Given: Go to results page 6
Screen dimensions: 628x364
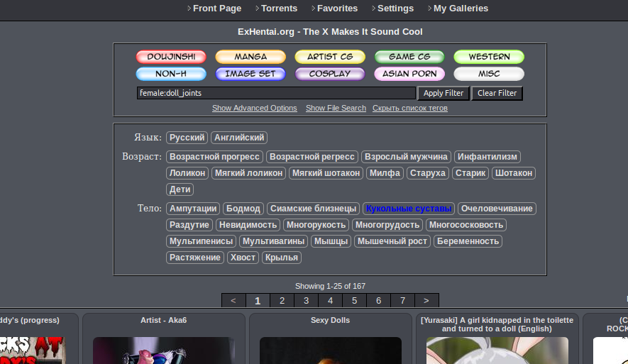Looking at the screenshot, I should (378, 300).
